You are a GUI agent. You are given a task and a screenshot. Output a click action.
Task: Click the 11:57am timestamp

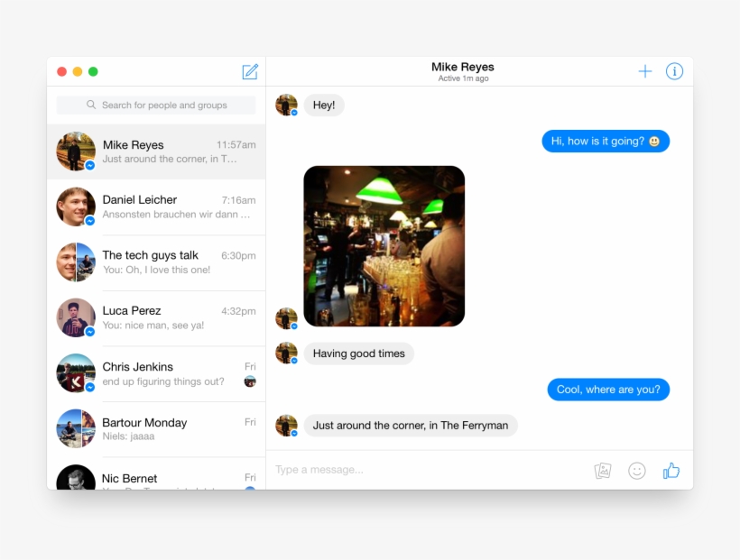[236, 145]
